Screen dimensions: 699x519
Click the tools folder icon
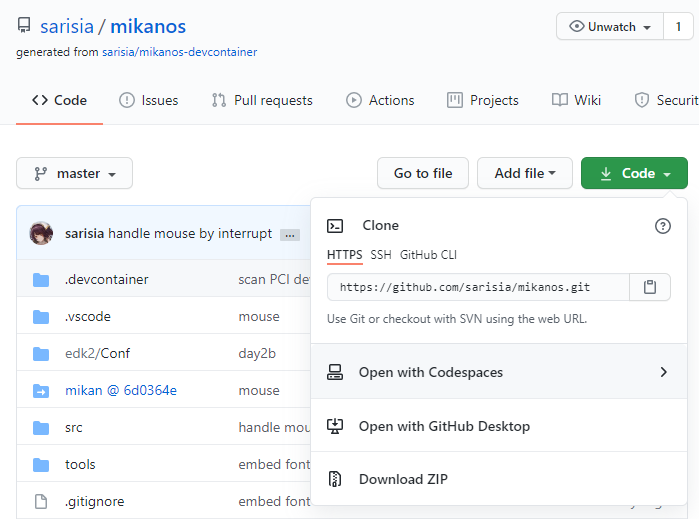41,465
